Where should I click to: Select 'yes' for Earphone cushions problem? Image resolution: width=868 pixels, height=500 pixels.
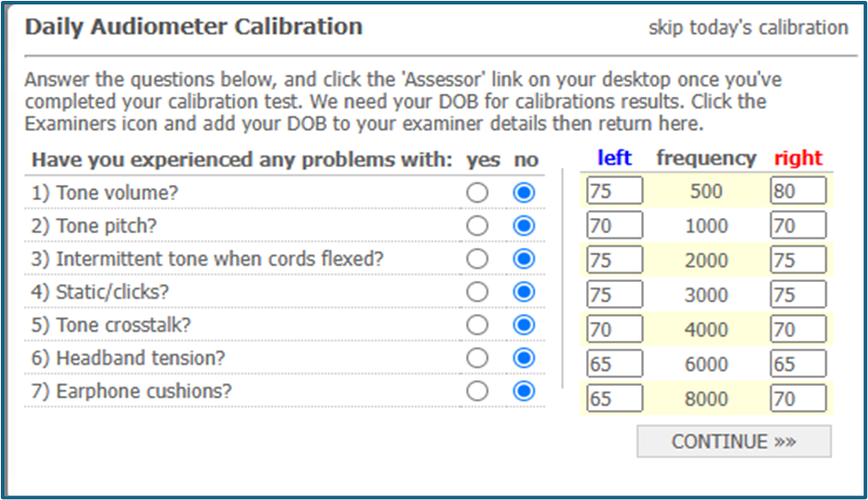click(x=478, y=391)
